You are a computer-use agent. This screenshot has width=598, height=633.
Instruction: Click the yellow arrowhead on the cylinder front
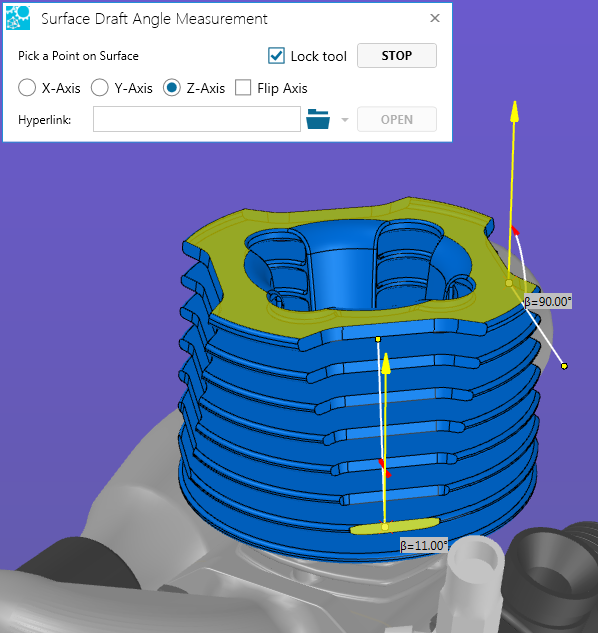click(x=386, y=363)
